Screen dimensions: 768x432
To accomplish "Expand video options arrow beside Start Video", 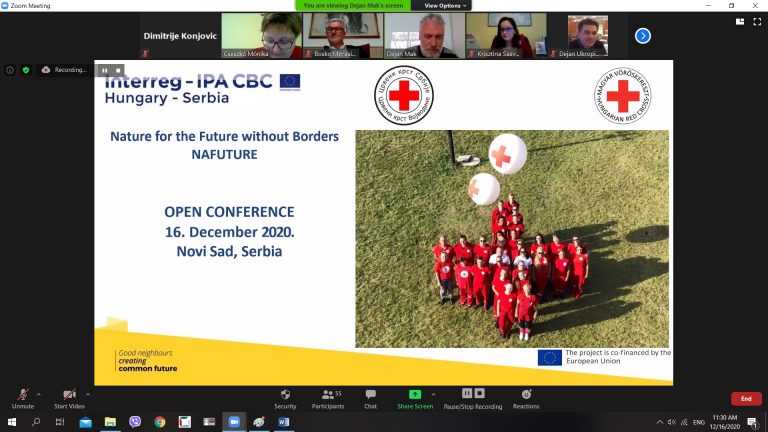I will (x=88, y=394).
